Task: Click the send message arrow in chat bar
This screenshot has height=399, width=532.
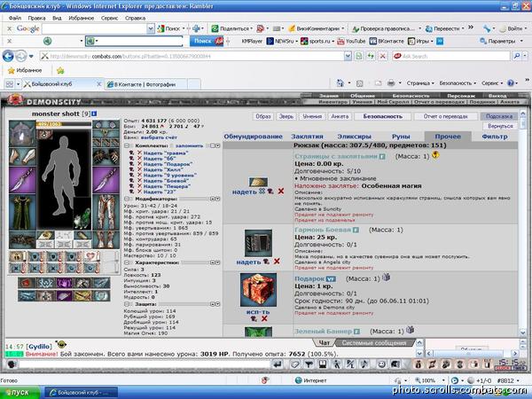Action: coord(278,364)
